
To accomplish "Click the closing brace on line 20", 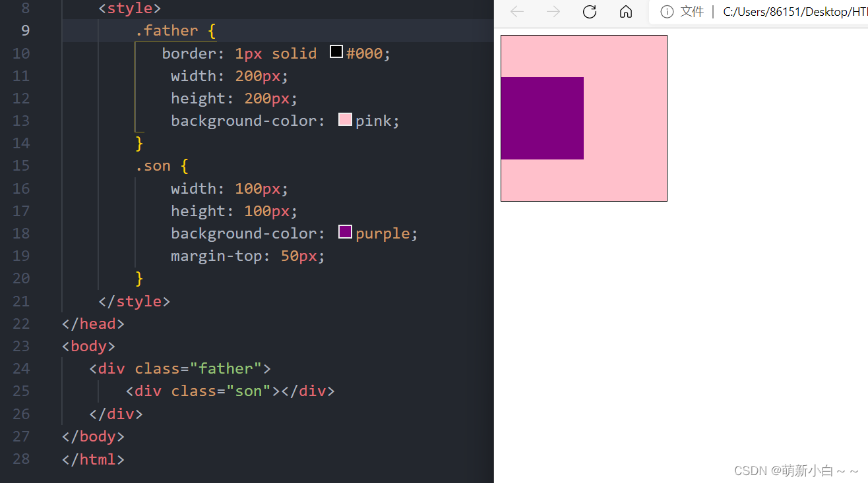I will click(139, 278).
